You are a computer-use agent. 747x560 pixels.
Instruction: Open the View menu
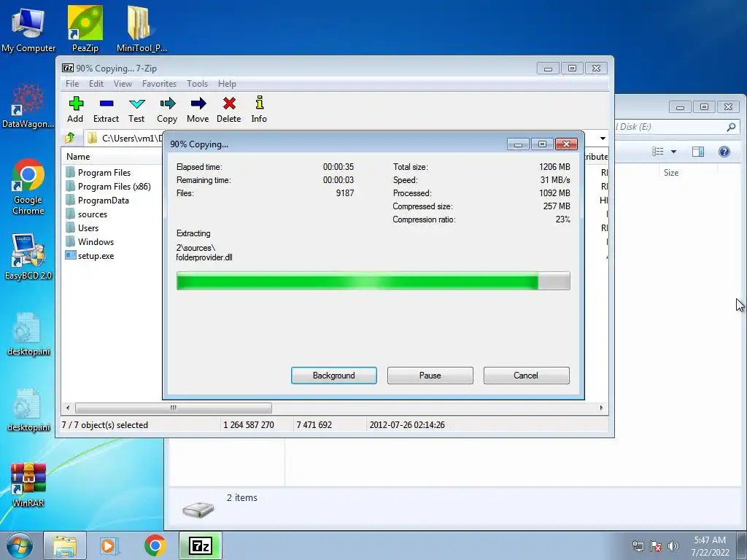click(123, 84)
